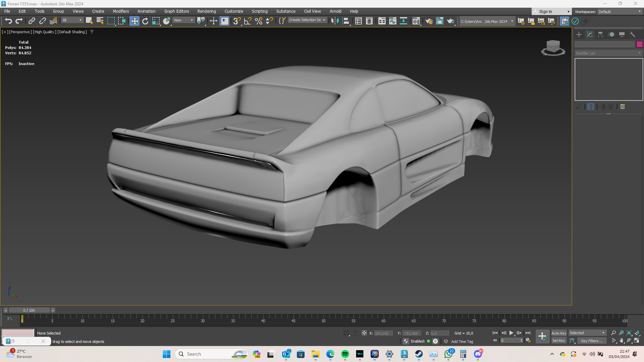Open the Render Setup teapot icon

[x=429, y=21]
